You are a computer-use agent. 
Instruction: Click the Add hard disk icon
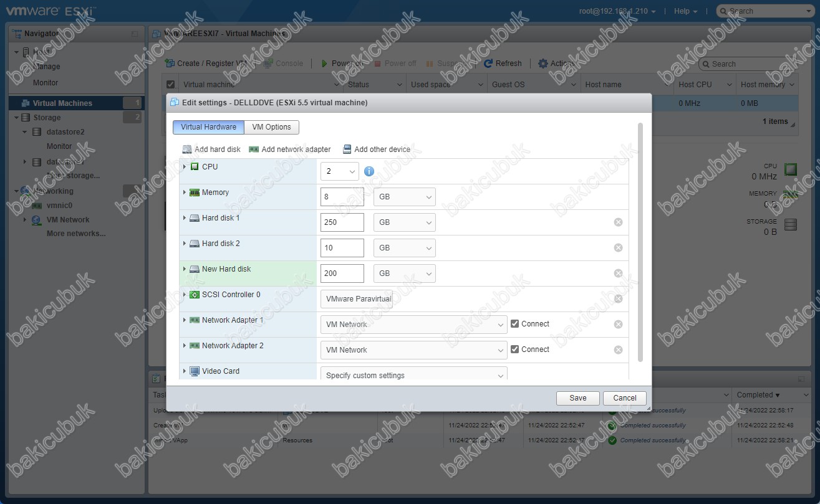(186, 150)
